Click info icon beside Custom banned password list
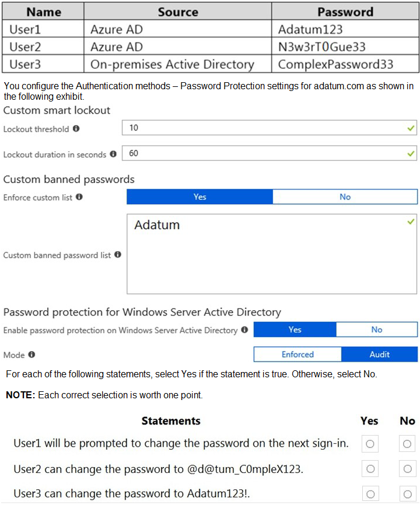Image resolution: width=420 pixels, height=512 pixels. tap(118, 254)
